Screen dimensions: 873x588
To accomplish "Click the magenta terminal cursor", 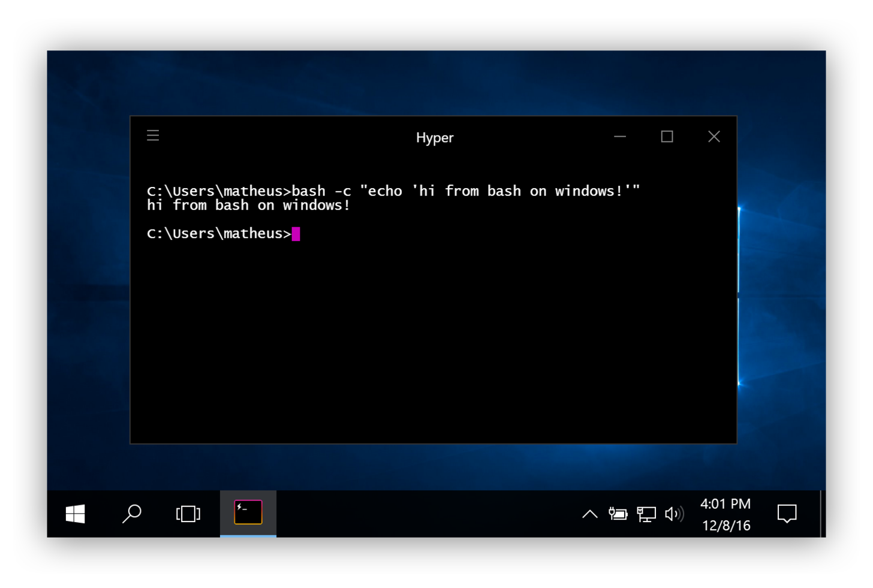I will [x=296, y=234].
